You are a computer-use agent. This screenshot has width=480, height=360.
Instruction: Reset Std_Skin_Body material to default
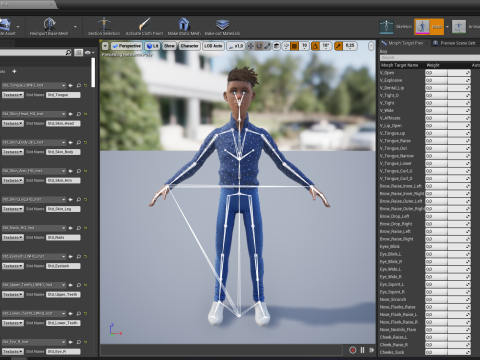click(86, 143)
